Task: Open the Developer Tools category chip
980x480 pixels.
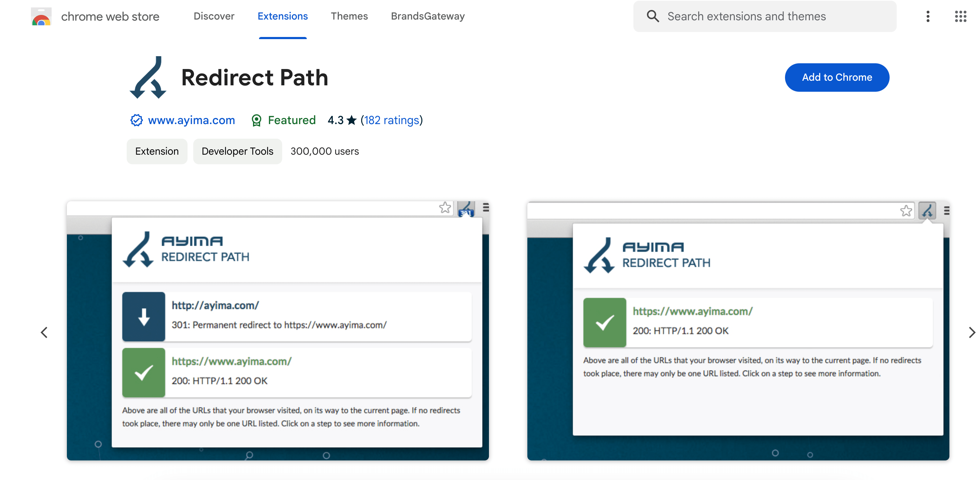Action: click(x=237, y=151)
